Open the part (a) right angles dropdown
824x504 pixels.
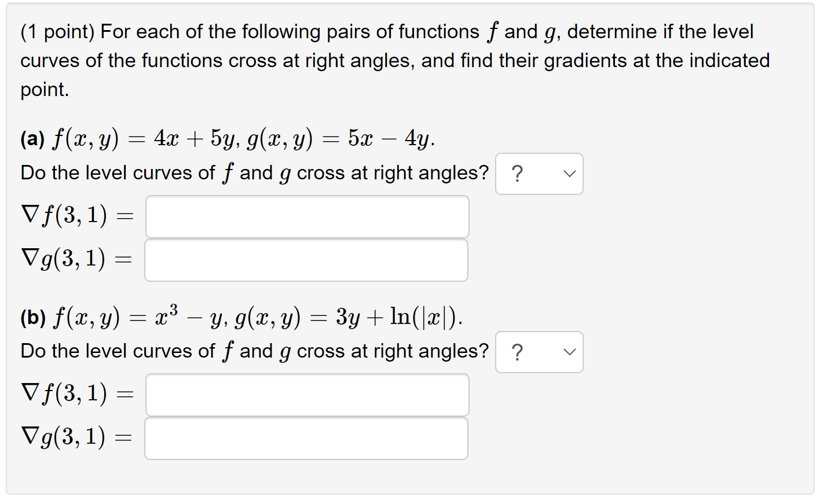click(x=539, y=174)
